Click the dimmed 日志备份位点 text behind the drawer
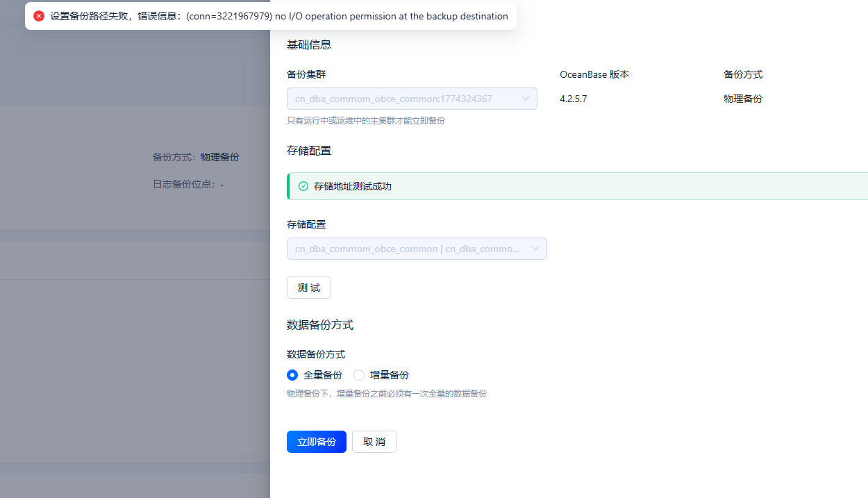Screen dimensions: 868x498 click(188, 184)
